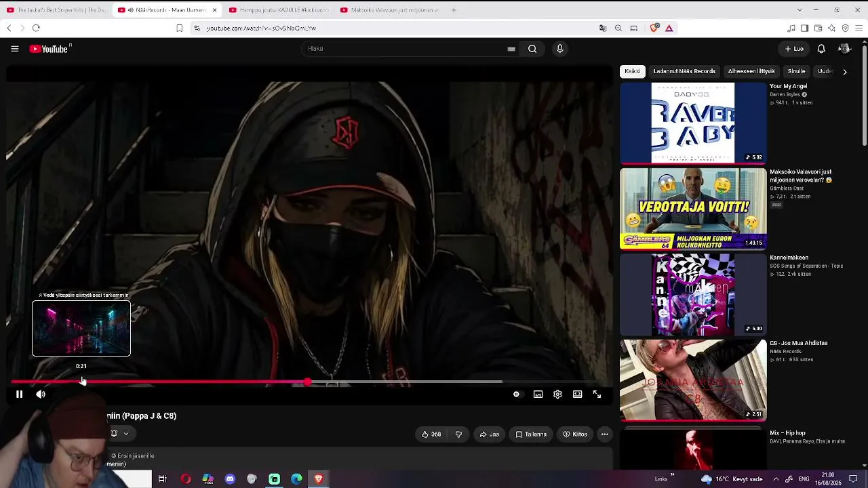Open Discord from the taskbar
The image size is (868, 488).
[x=230, y=479]
